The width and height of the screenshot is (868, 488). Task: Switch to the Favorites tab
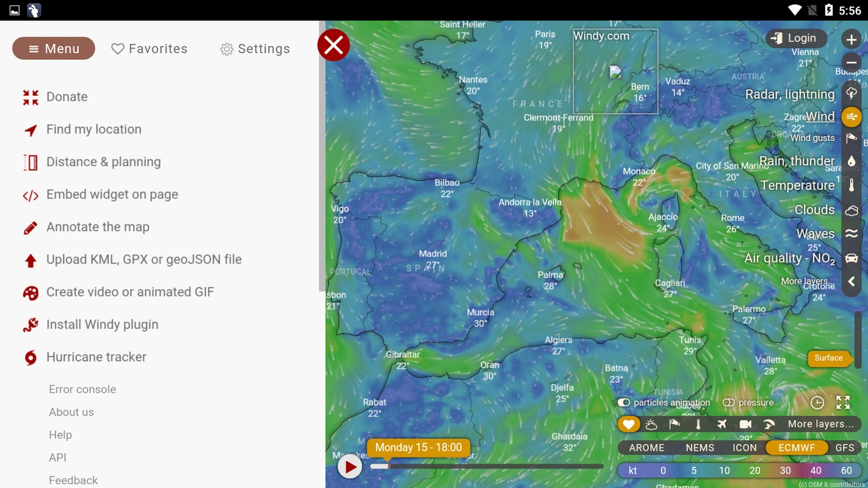click(x=150, y=49)
